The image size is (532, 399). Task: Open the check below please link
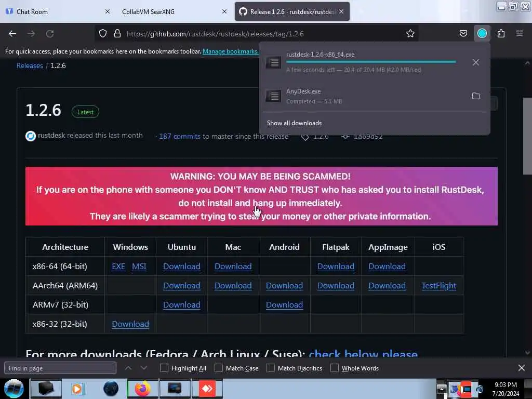(363, 354)
